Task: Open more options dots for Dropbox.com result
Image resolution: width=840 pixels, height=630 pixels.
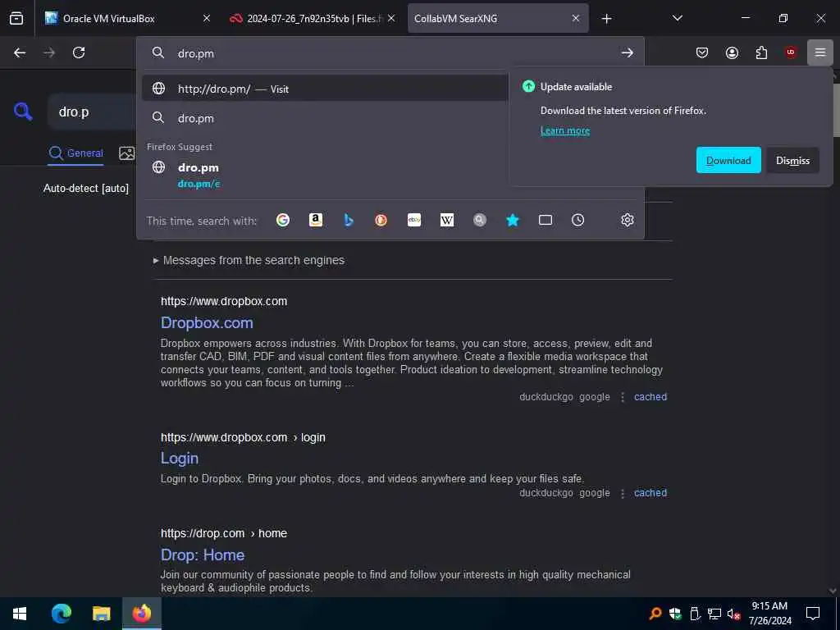Action: [x=622, y=397]
